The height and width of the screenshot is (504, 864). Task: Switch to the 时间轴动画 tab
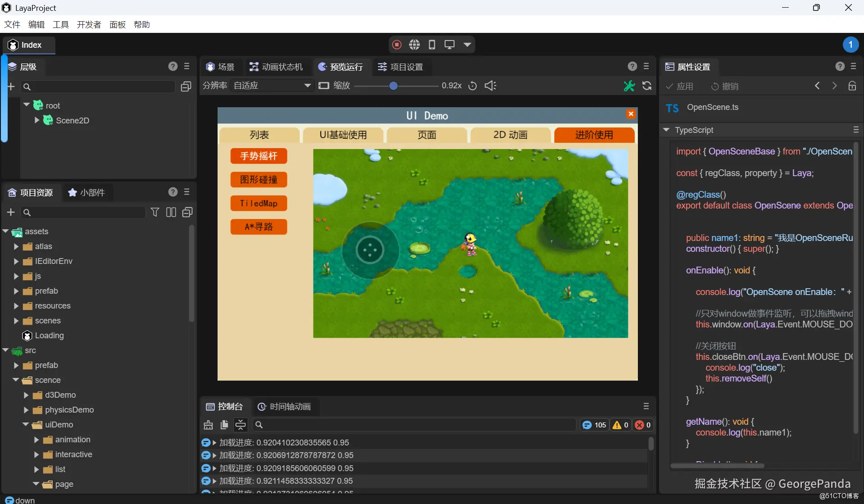[x=290, y=406]
